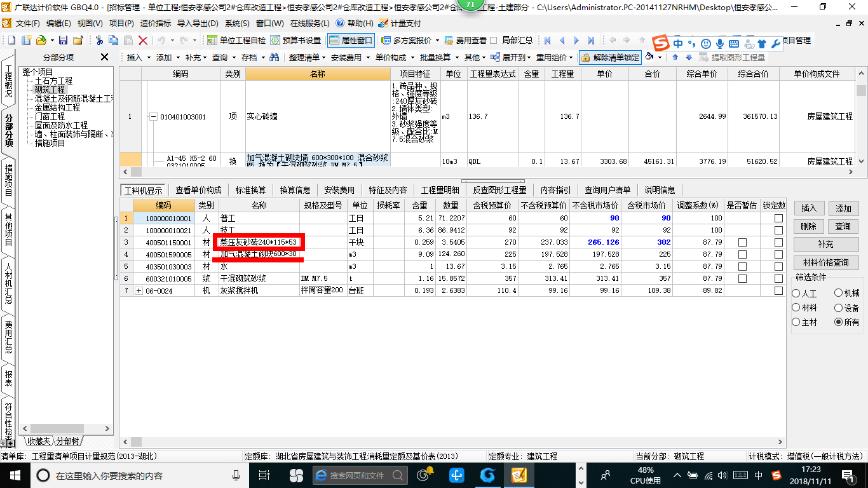
Task: Open 预算书设置 settings tool
Action: pyautogui.click(x=295, y=40)
